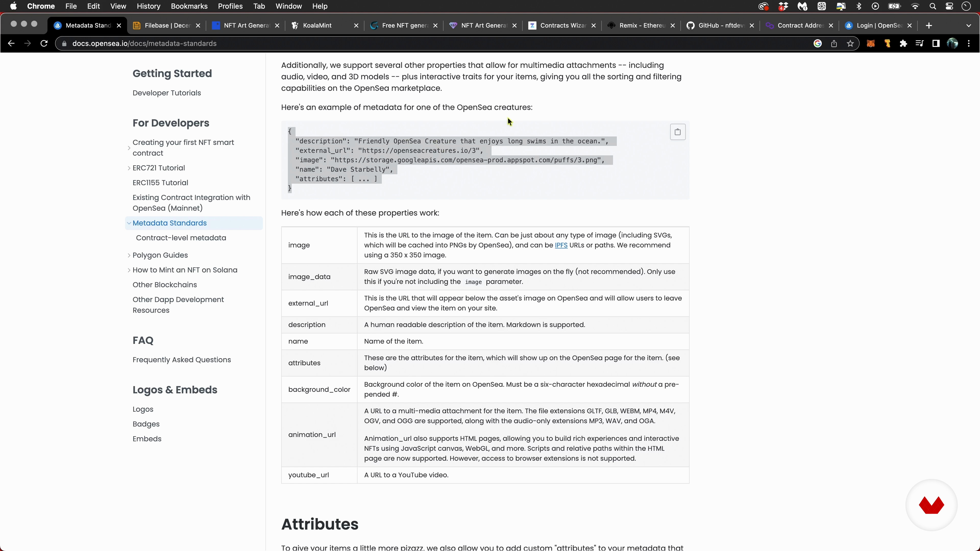The image size is (980, 551).
Task: Open the Badges page
Action: pos(146,424)
